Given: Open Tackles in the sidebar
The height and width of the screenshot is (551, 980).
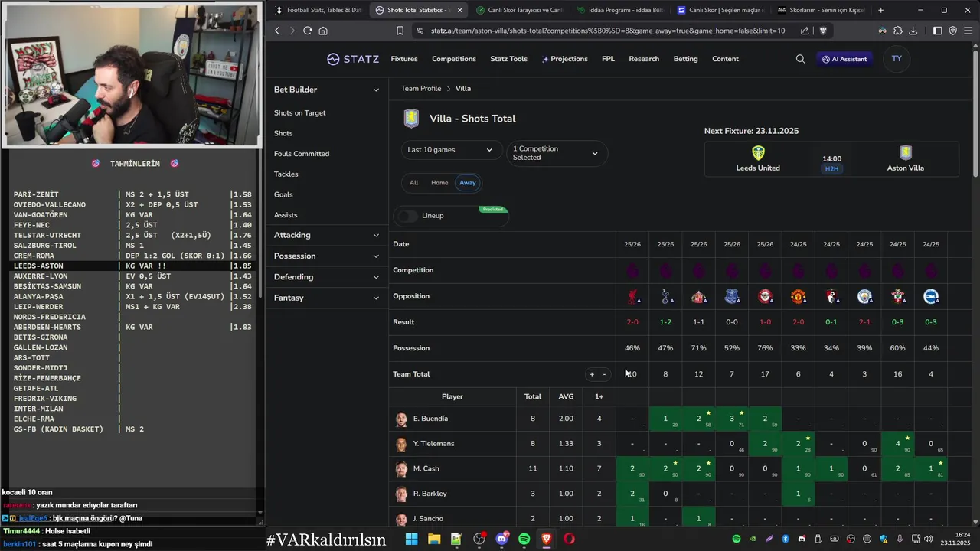Looking at the screenshot, I should coord(286,174).
